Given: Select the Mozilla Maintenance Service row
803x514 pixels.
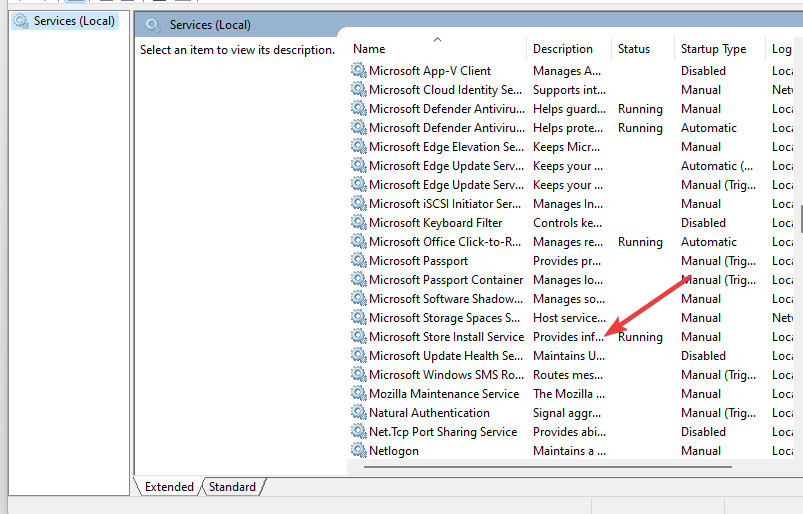Looking at the screenshot, I should click(444, 394).
